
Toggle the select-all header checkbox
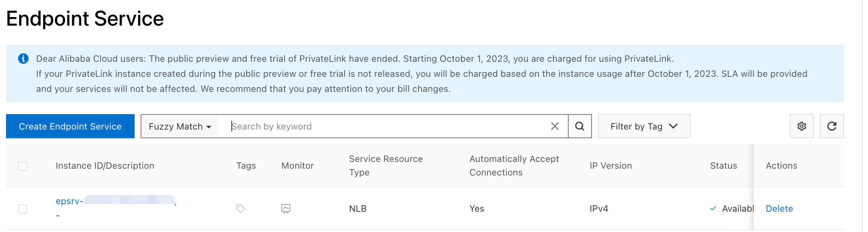23,166
